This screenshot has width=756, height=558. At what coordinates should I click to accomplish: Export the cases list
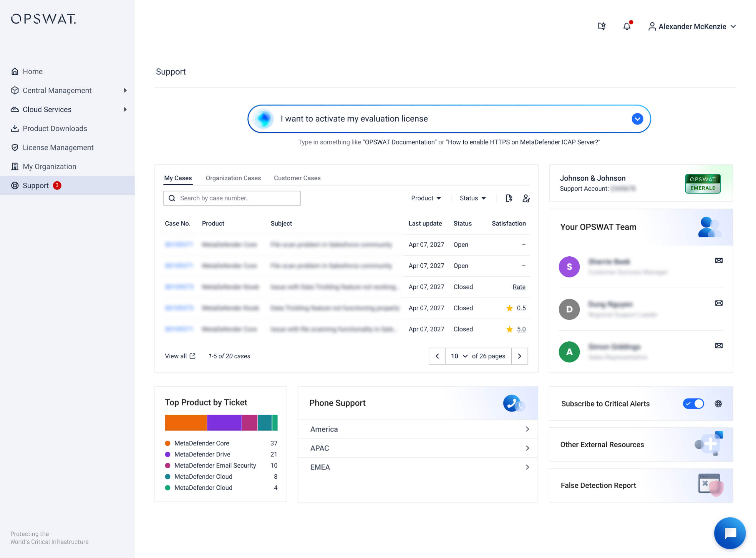pyautogui.click(x=509, y=198)
